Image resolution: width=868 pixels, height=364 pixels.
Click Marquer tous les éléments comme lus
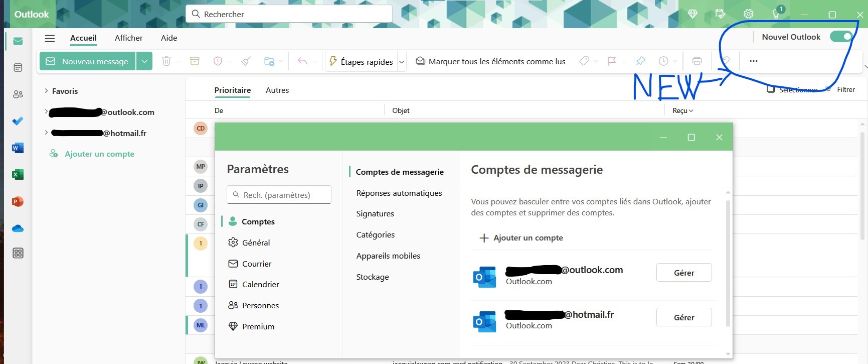coord(490,61)
